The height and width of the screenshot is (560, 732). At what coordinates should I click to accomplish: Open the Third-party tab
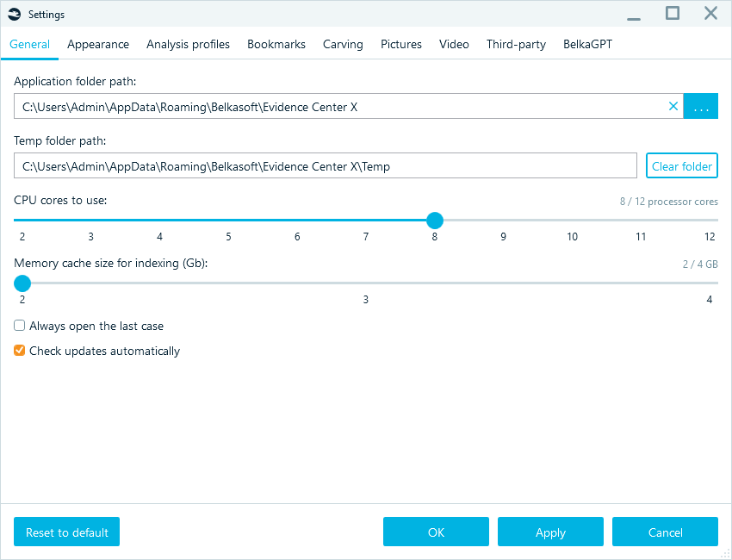tap(516, 44)
